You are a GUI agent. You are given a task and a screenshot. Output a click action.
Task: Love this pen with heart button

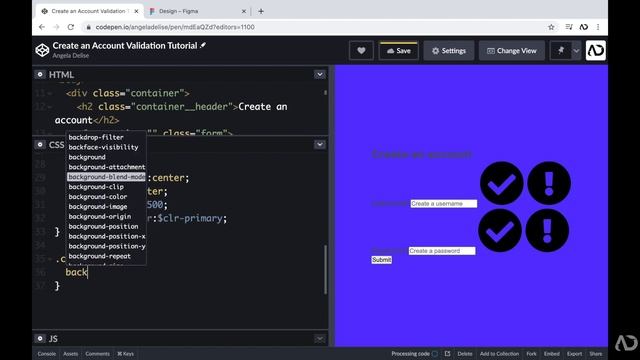361,51
